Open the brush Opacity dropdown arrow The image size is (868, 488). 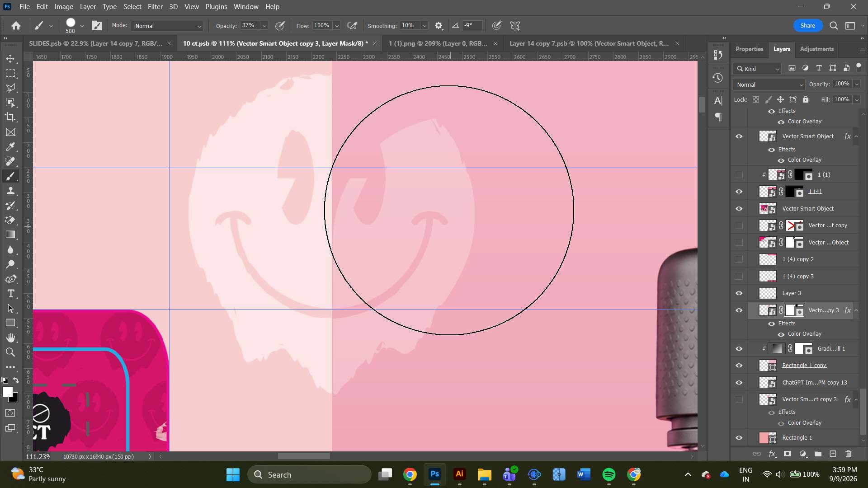click(x=264, y=26)
